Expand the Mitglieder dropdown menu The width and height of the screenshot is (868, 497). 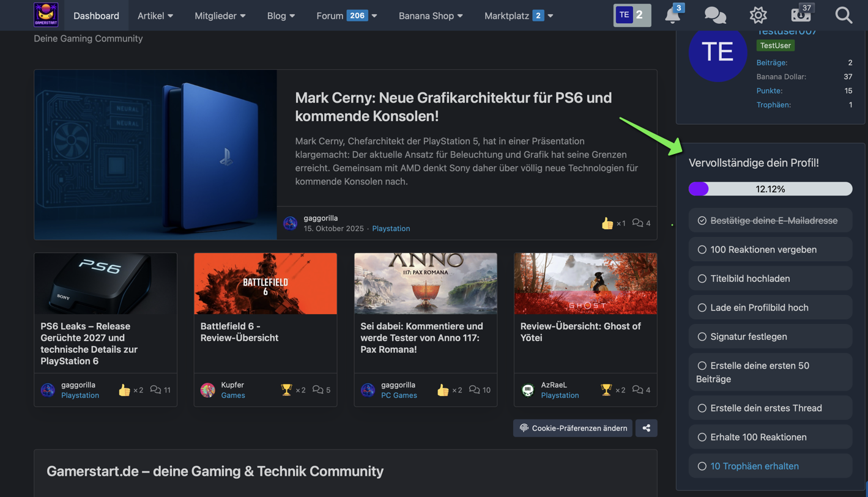tap(220, 15)
